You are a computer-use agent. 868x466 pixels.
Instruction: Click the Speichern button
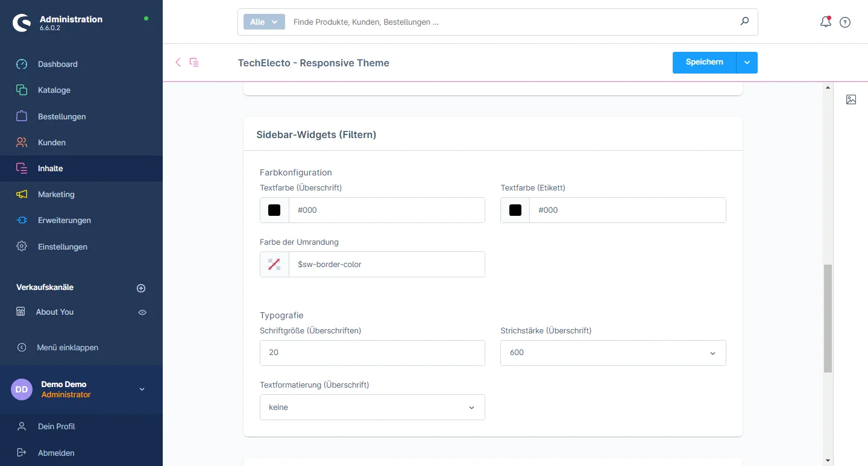click(704, 63)
